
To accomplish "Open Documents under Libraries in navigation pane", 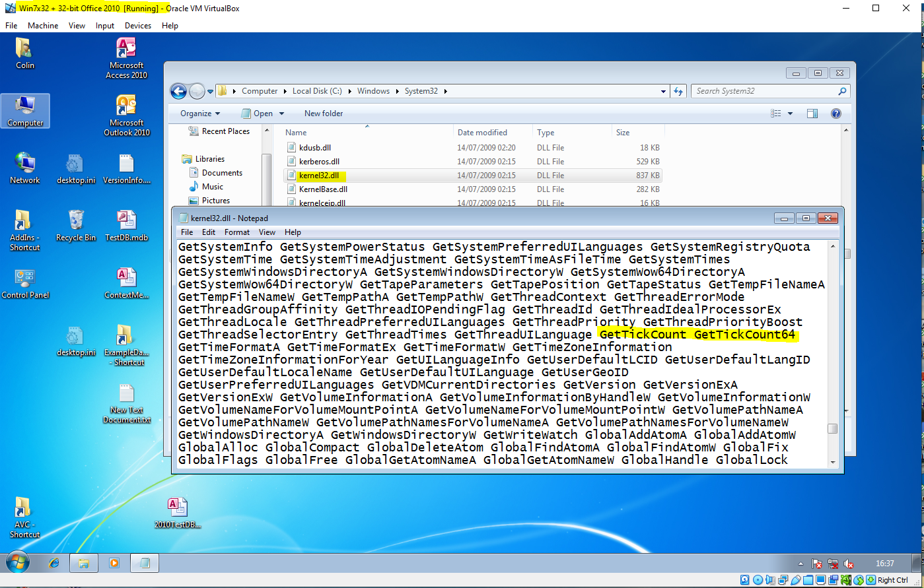I will (222, 173).
